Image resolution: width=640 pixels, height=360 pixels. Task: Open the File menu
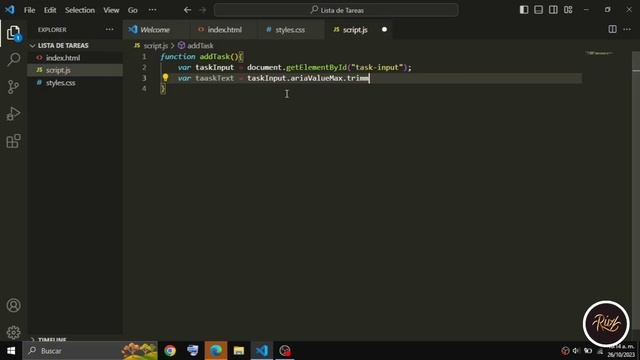[29, 10]
